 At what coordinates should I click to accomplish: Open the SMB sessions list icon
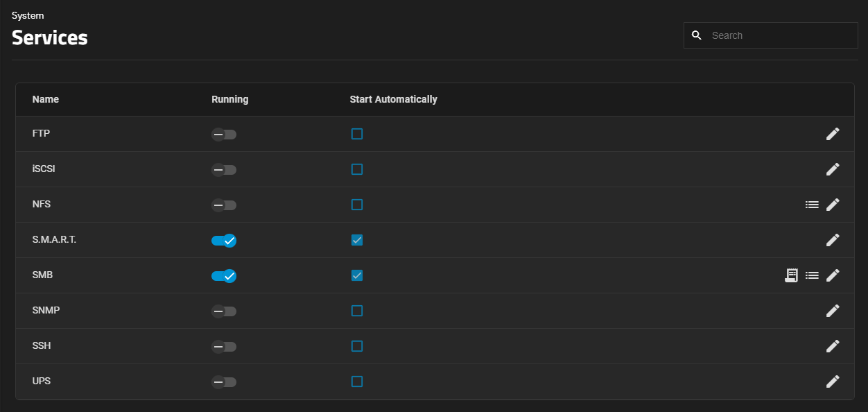[x=812, y=275]
